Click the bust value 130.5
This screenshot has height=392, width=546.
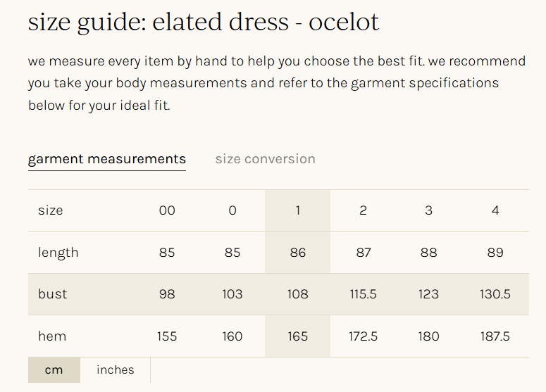click(x=495, y=294)
